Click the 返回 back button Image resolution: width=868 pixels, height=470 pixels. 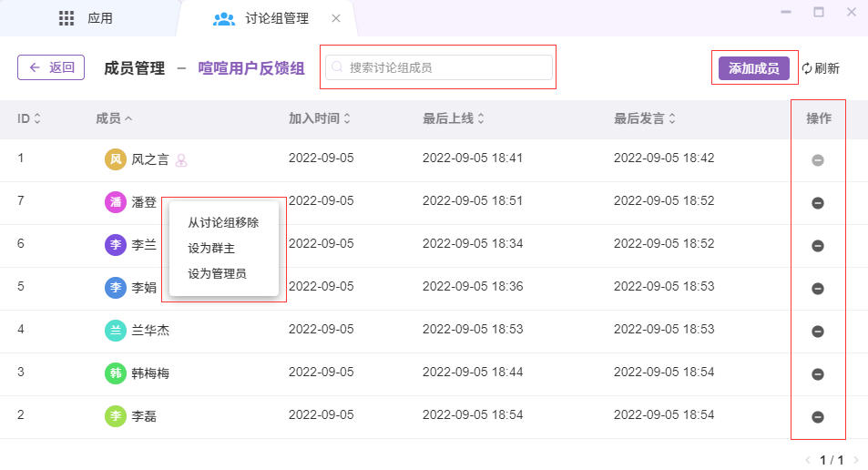coord(51,67)
